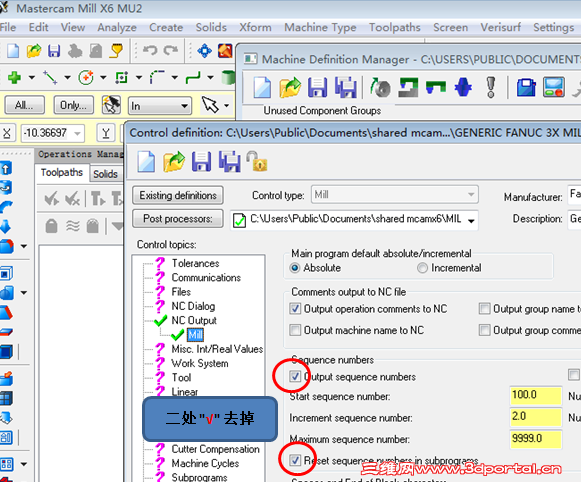Screen dimensions: 581x482
Task: Click the Save As icon in Control definition toolbar
Action: 229,162
